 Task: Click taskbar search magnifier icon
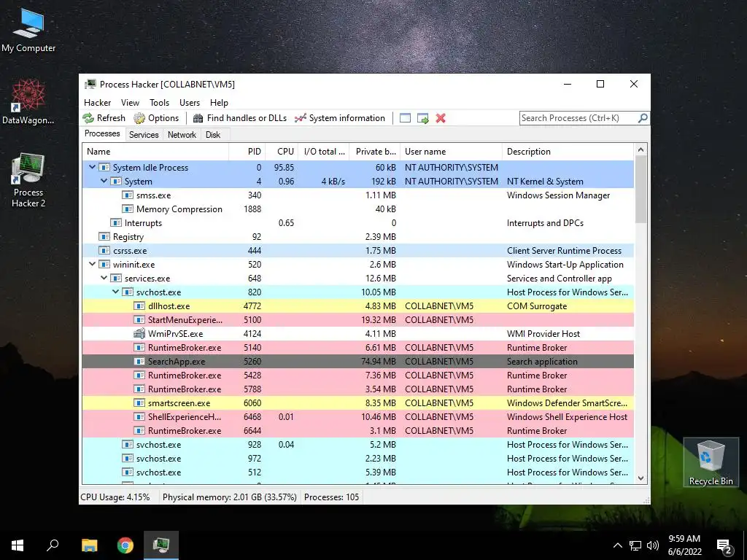[53, 545]
